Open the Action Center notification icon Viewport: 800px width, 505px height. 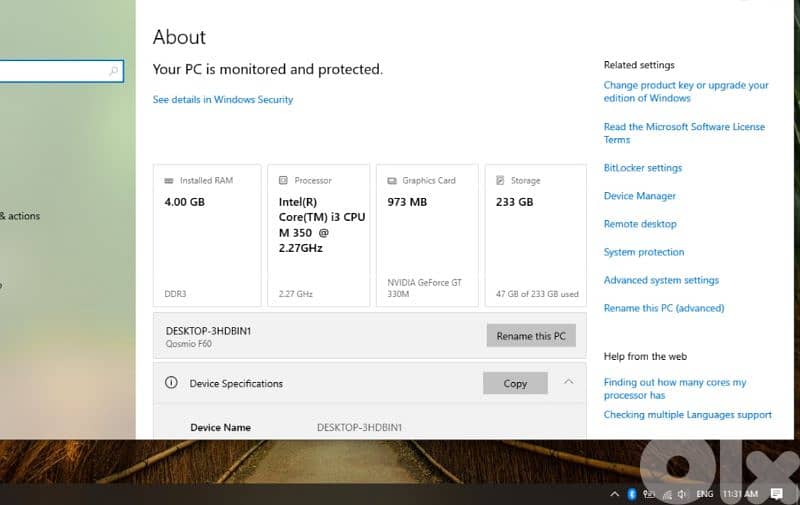click(x=777, y=494)
